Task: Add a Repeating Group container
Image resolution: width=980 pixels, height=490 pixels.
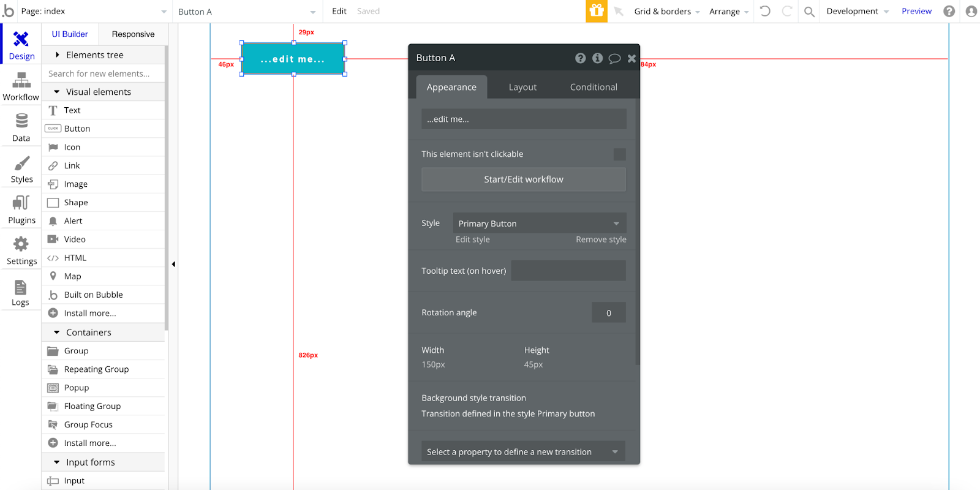Action: pyautogui.click(x=104, y=369)
